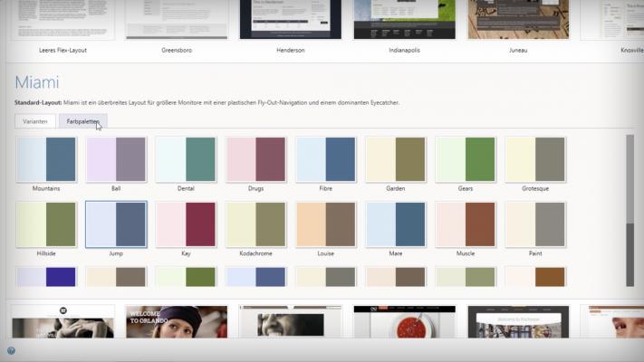Switch to the Varianten tab

click(36, 121)
